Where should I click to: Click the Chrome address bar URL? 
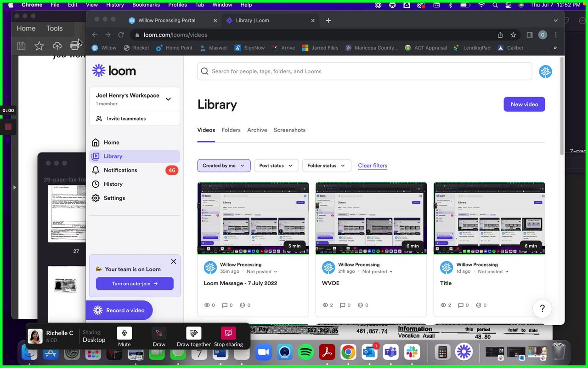[175, 35]
